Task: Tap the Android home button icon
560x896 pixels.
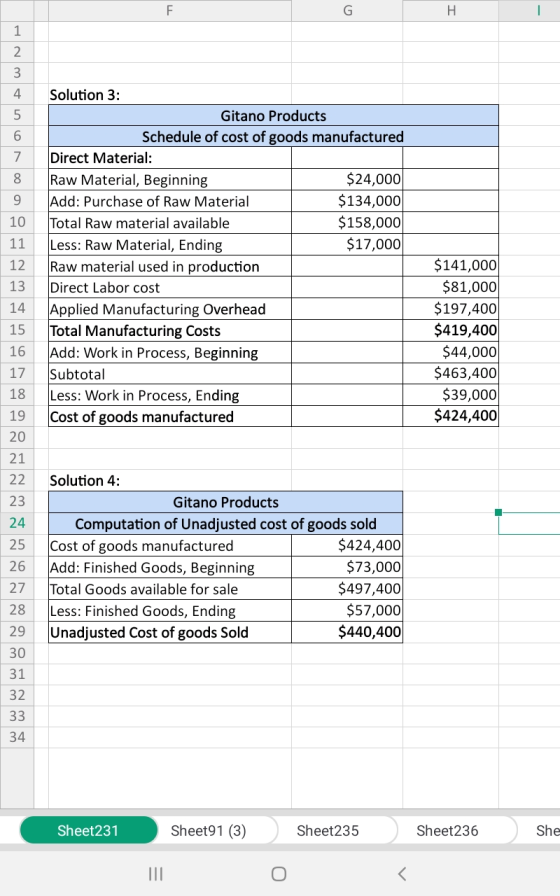Action: point(279,874)
